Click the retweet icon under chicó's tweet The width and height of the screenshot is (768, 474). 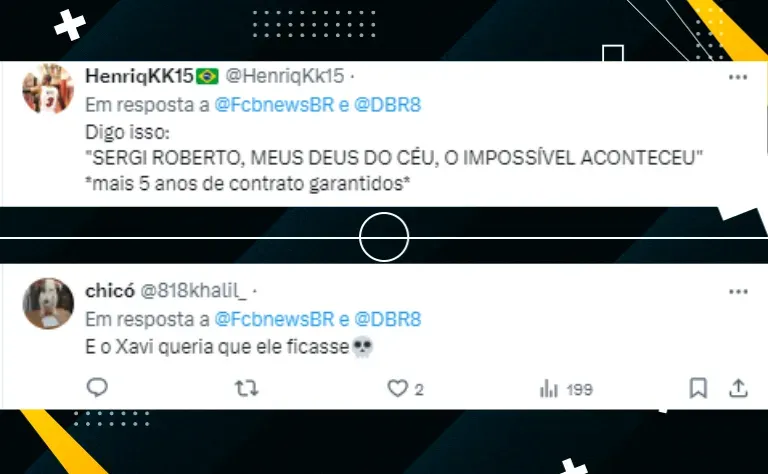pyautogui.click(x=246, y=389)
